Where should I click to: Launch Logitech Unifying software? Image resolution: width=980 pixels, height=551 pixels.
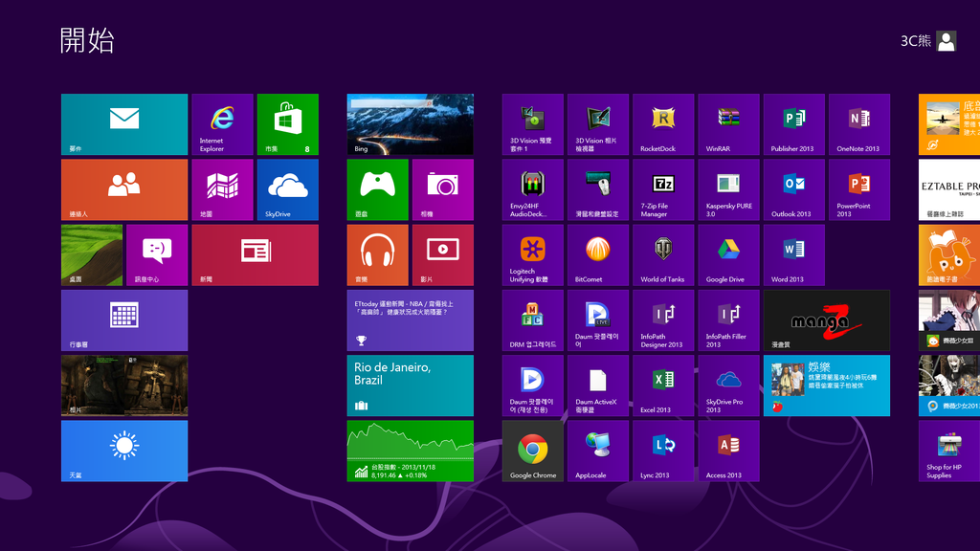point(532,254)
